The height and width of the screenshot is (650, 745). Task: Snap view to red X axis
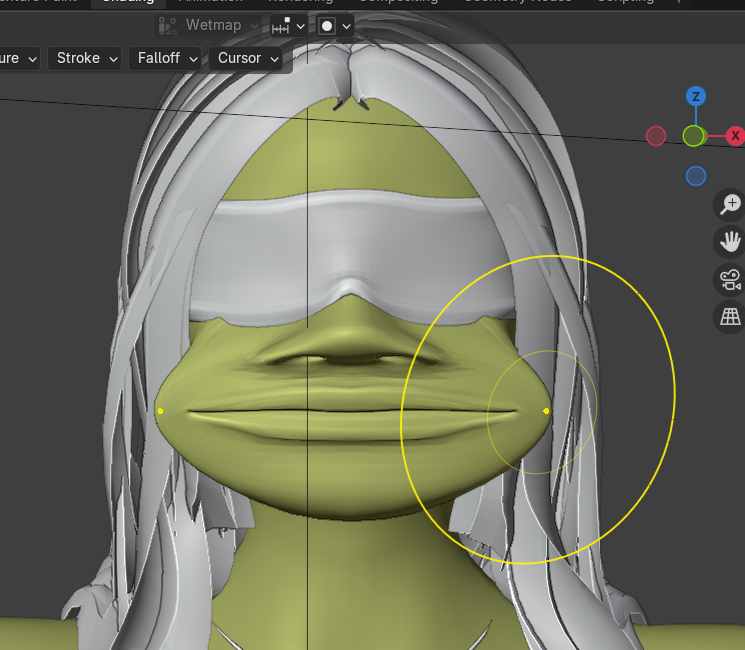(735, 136)
